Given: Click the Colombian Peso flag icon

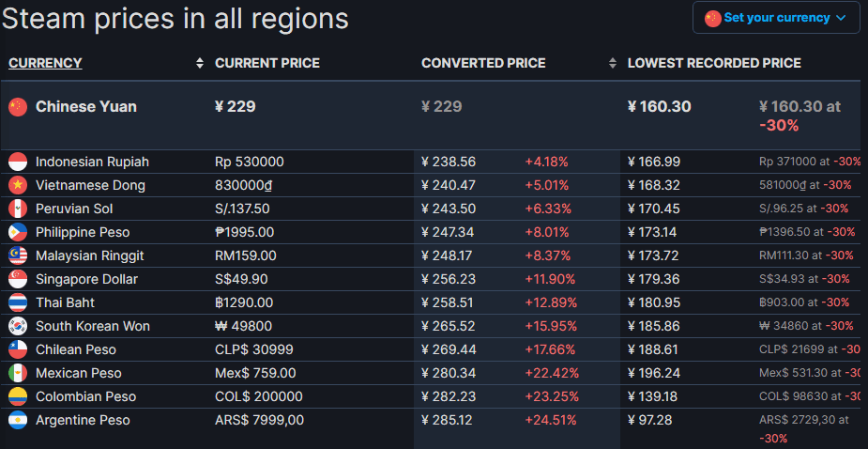Looking at the screenshot, I should coord(18,396).
